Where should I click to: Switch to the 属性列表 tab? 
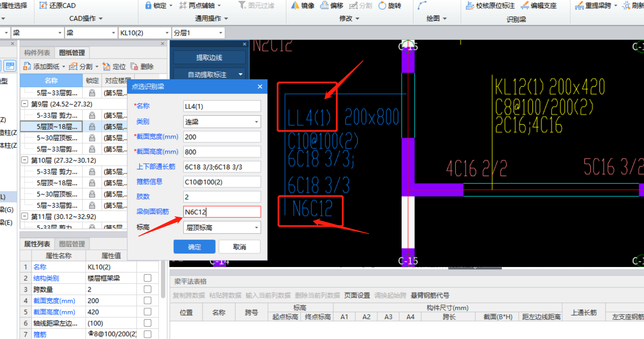37,244
